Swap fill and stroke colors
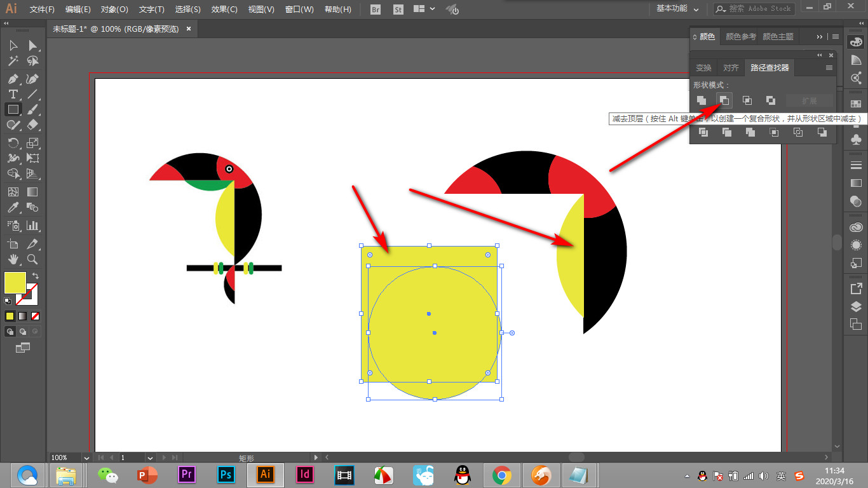 click(36, 276)
